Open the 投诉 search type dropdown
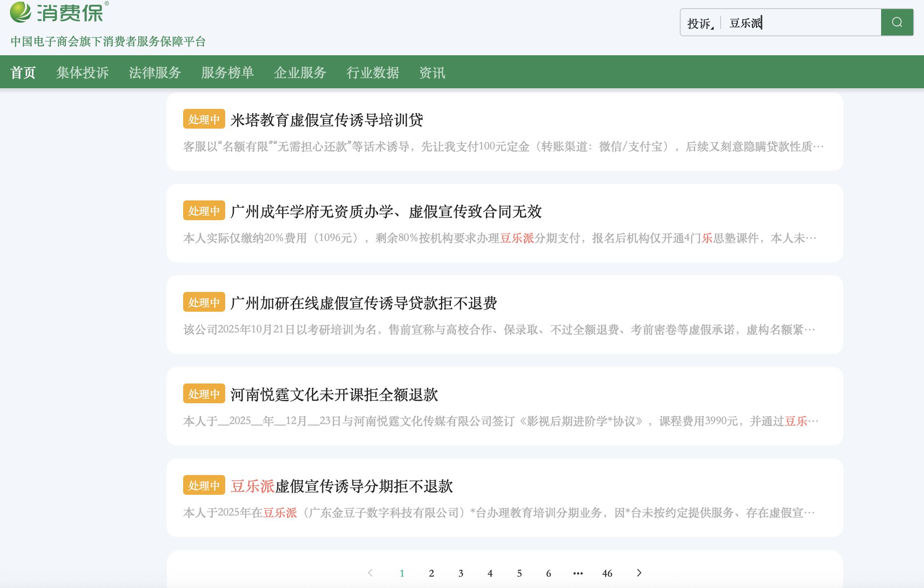The height and width of the screenshot is (588, 924). click(x=700, y=23)
